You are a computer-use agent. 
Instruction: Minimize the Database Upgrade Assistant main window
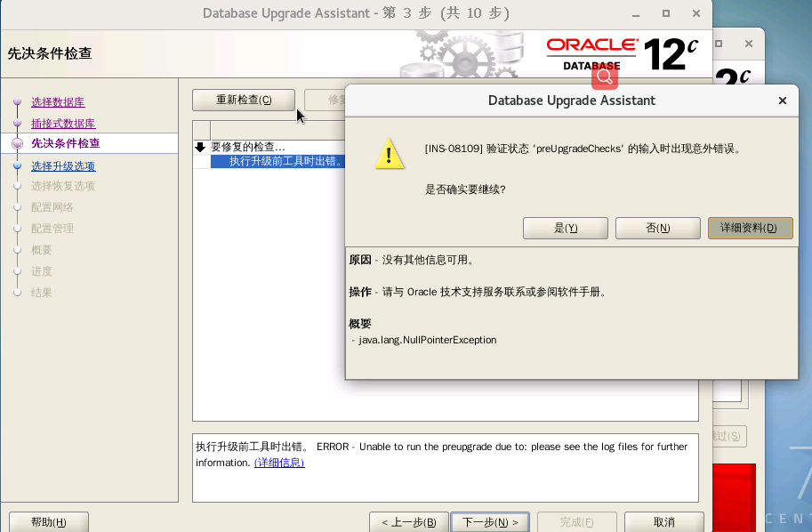click(636, 14)
